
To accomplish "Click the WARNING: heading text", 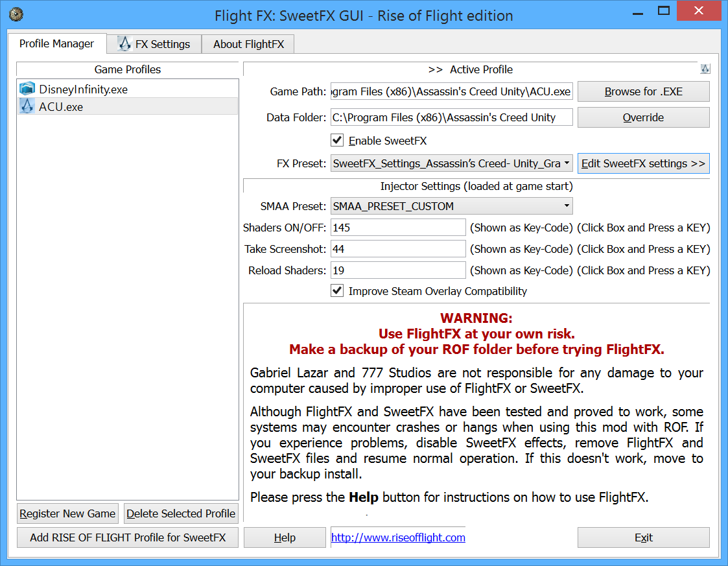I will (476, 318).
